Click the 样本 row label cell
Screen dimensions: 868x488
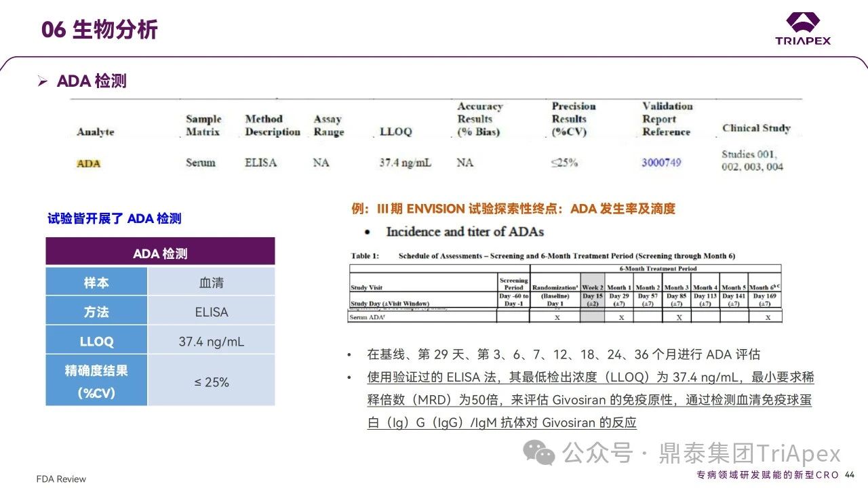(x=96, y=283)
